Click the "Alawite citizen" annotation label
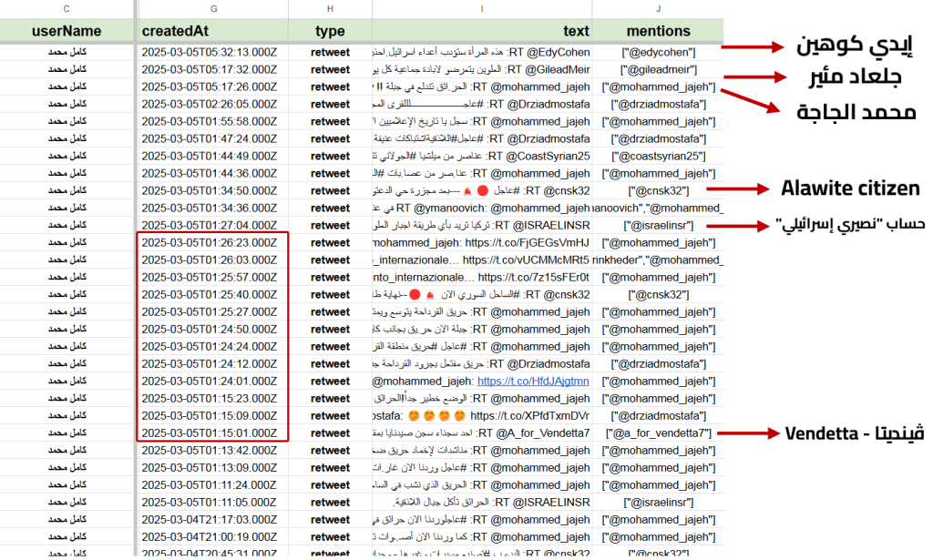Viewport: 933px width, 560px height. coord(849,189)
